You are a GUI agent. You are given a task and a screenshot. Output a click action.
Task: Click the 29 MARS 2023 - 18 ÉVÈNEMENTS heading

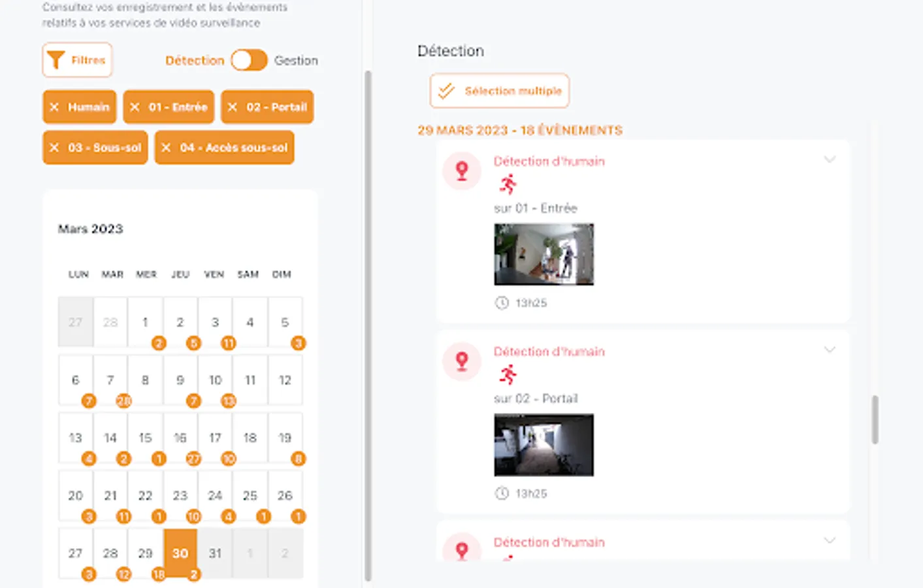pyautogui.click(x=520, y=130)
